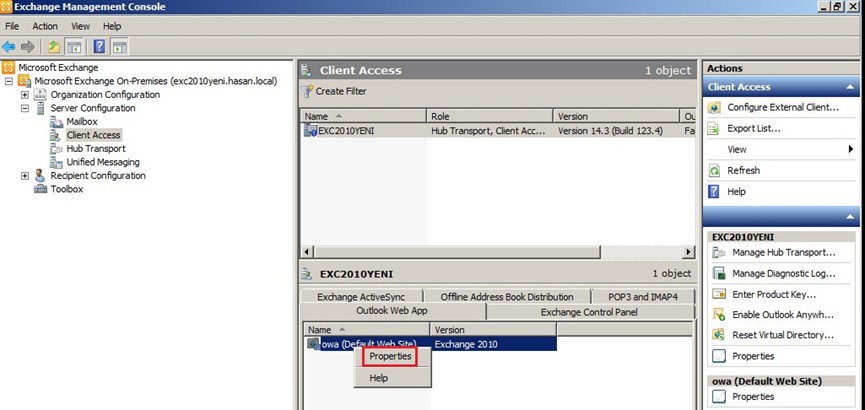Click the Microsoft Exchange root node icon

tap(8, 67)
